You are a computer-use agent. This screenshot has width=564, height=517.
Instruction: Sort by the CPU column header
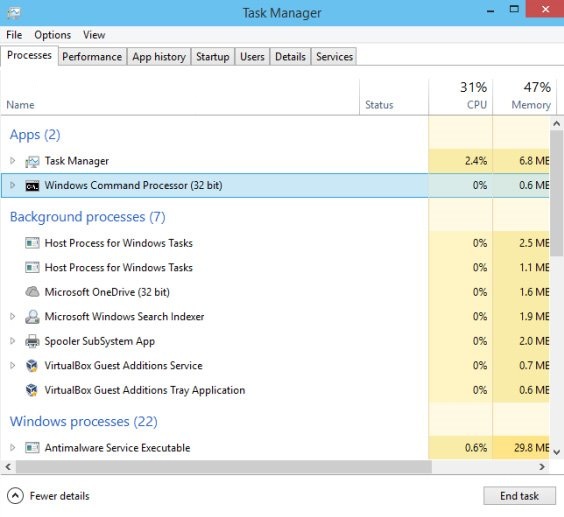pyautogui.click(x=461, y=96)
